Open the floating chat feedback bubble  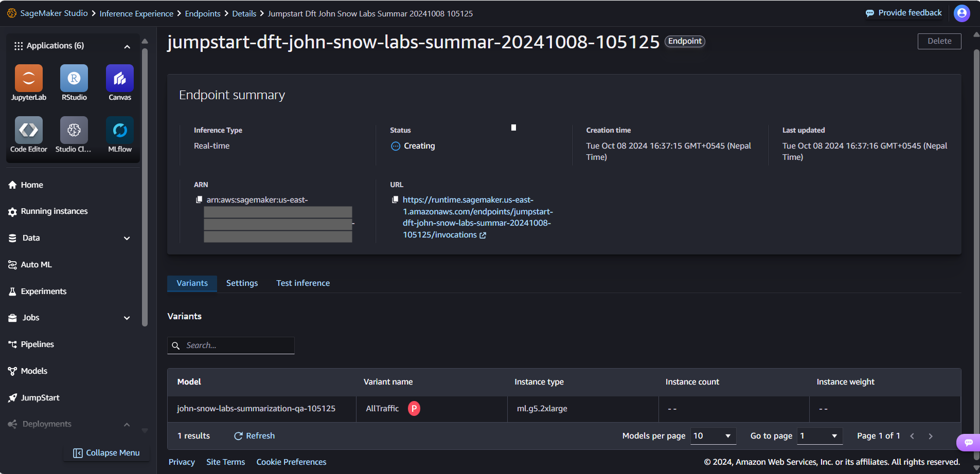pyautogui.click(x=969, y=442)
